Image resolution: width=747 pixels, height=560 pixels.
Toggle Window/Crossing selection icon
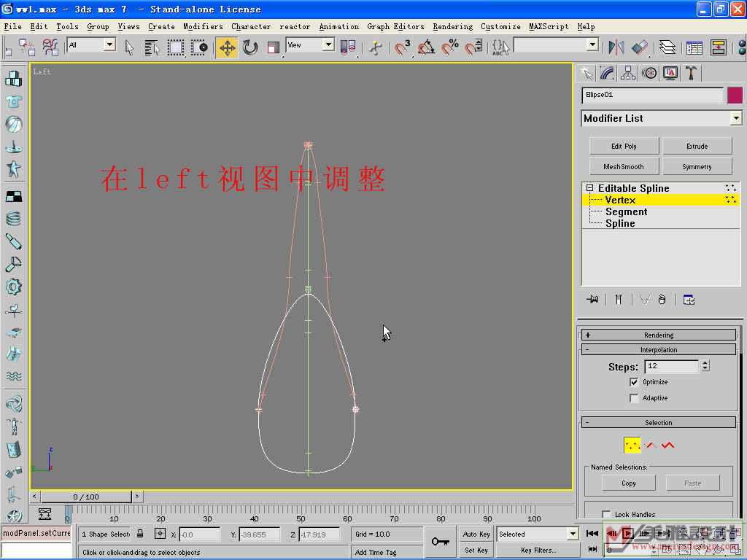tap(200, 47)
